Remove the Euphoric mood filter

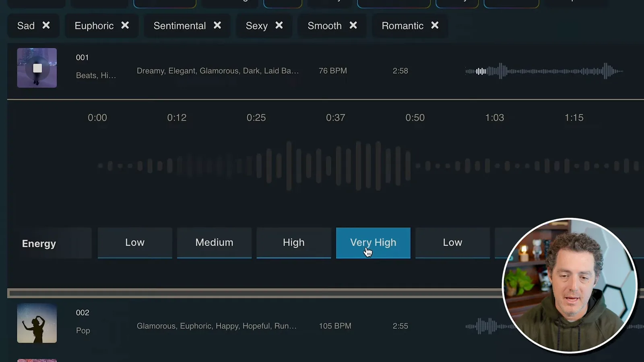(x=125, y=25)
